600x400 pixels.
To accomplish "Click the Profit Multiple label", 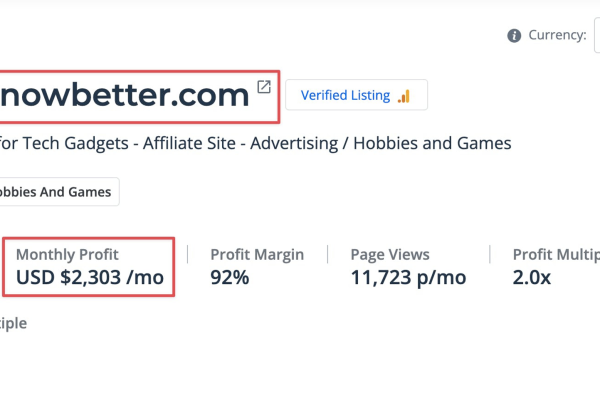I will point(556,255).
